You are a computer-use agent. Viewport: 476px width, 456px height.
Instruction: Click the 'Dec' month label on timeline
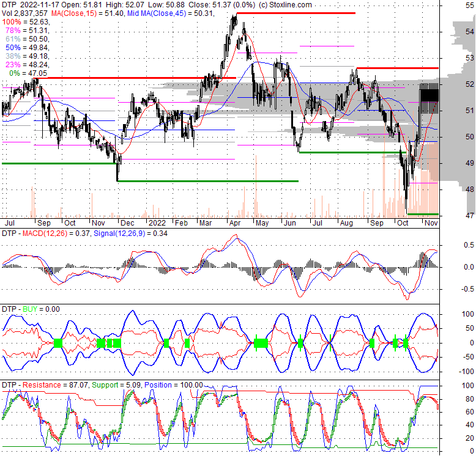[x=127, y=223]
